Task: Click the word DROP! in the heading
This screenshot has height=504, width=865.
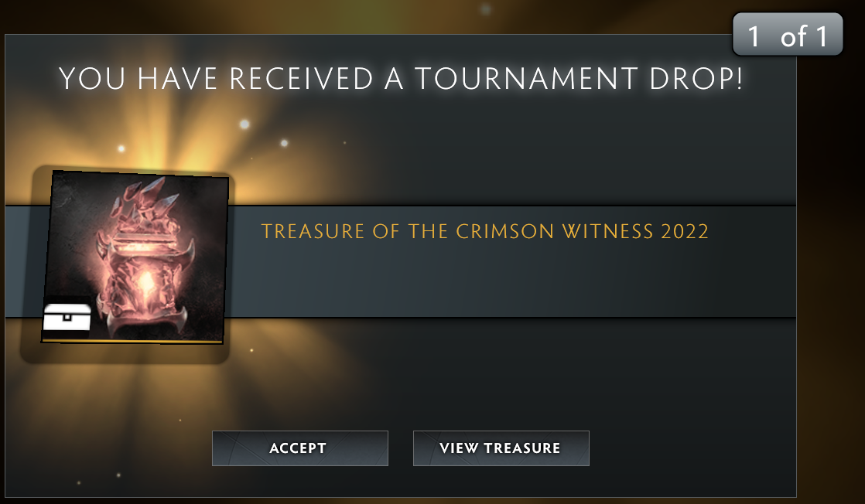Action: pyautogui.click(x=696, y=78)
